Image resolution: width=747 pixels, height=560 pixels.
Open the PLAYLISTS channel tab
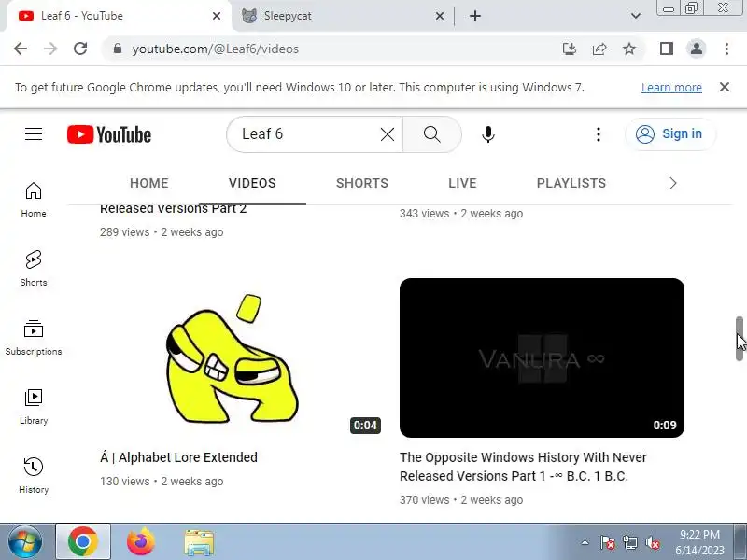(571, 183)
